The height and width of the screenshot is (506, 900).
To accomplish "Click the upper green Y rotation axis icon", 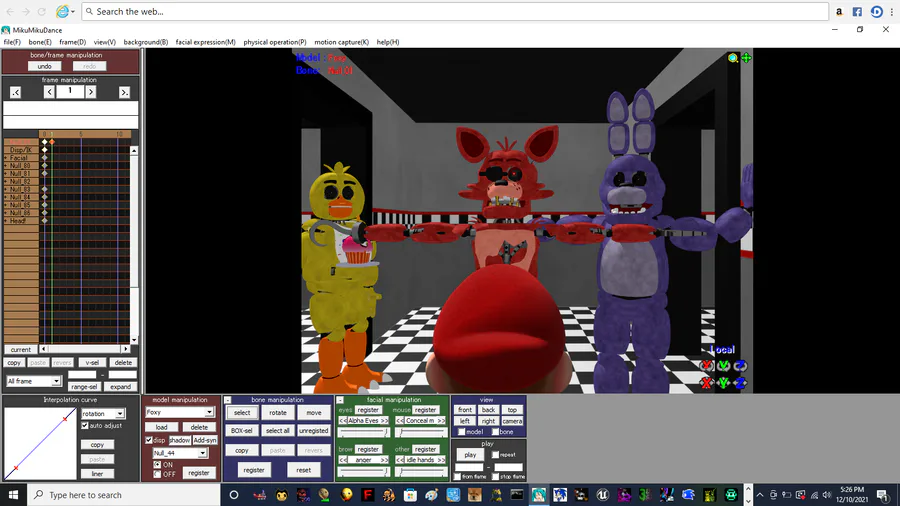I will pos(724,365).
